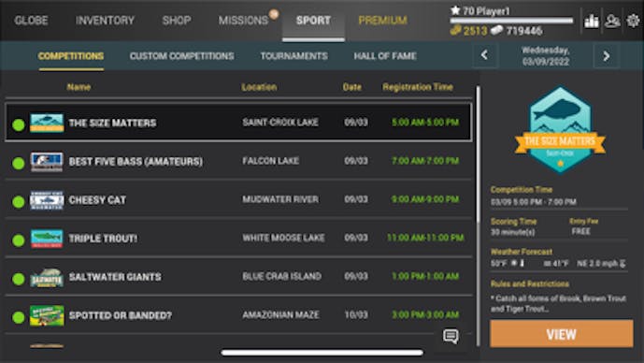
Task: Open the Premium section link
Action: [383, 21]
